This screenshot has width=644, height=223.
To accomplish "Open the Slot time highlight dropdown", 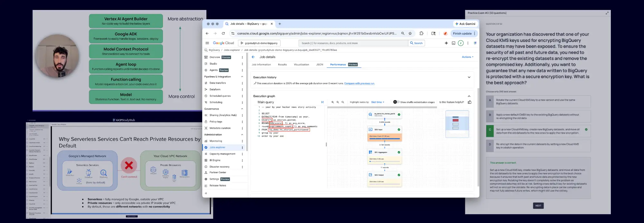I will coord(378,102).
